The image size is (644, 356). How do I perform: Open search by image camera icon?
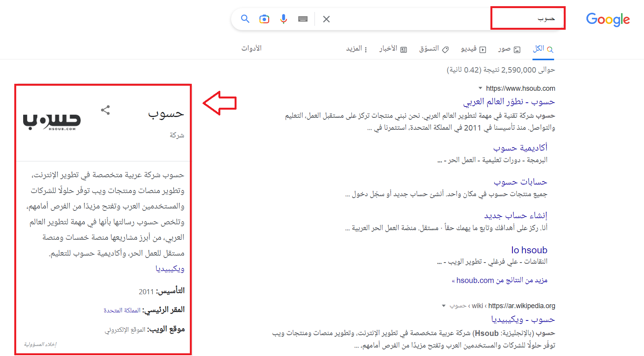[264, 19]
